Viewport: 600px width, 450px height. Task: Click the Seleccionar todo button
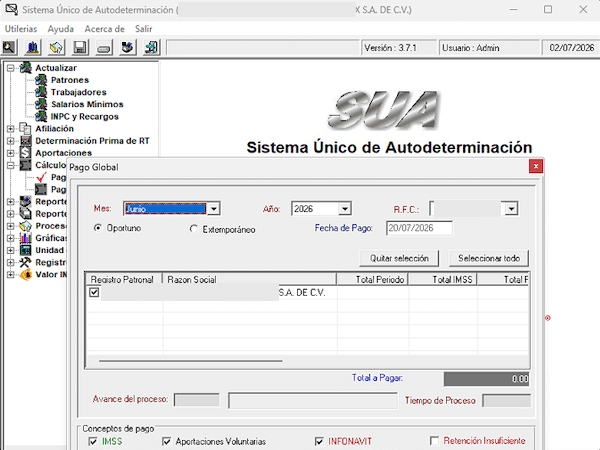(489, 258)
